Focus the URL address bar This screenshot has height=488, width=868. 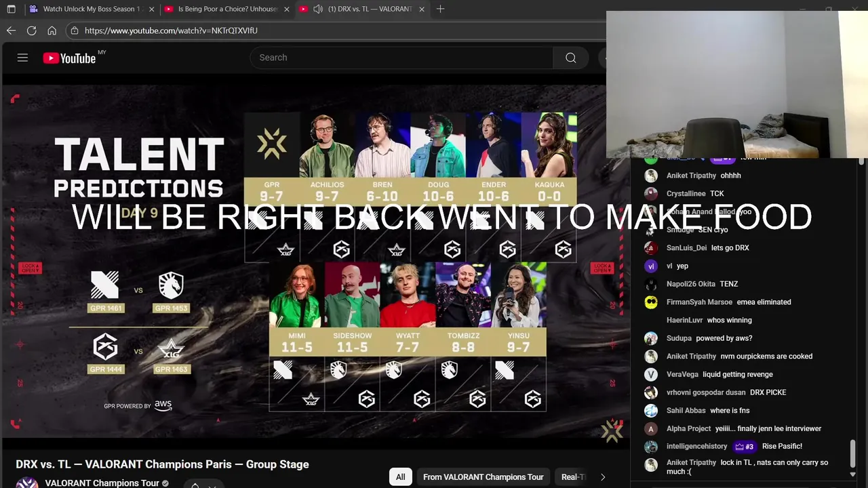pyautogui.click(x=336, y=30)
